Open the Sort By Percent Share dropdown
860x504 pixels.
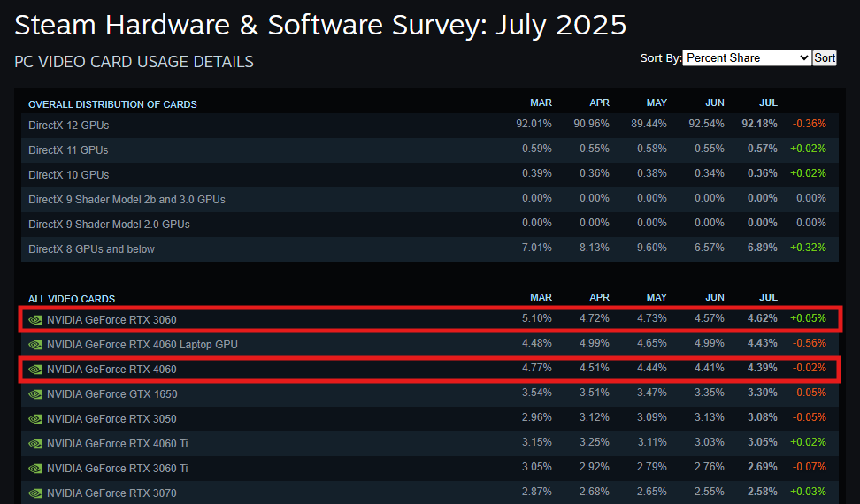[x=747, y=58]
